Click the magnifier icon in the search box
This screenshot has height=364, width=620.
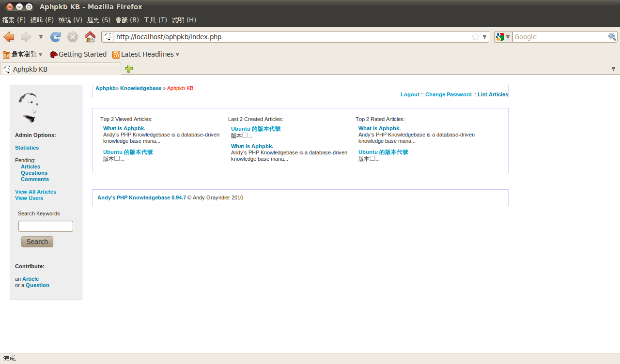coord(612,37)
